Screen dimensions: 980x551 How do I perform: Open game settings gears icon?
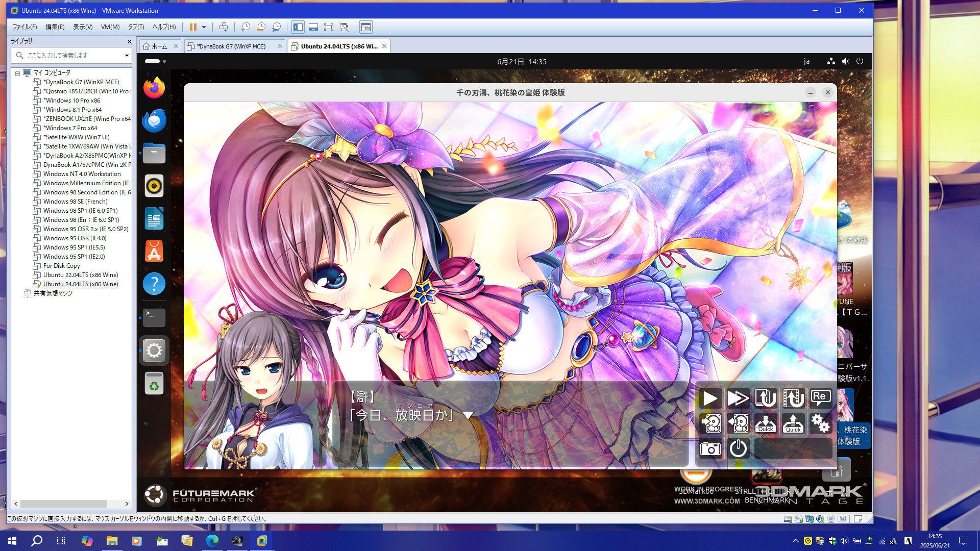pos(821,423)
